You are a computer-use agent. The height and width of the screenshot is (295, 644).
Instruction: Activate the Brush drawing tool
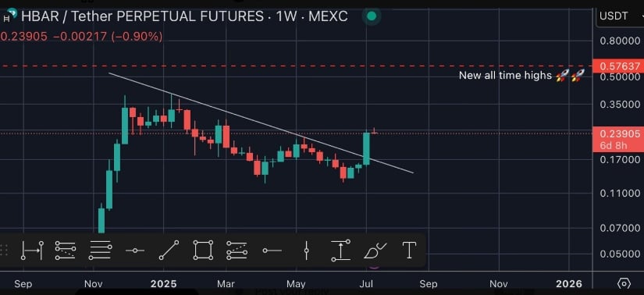[x=375, y=251]
